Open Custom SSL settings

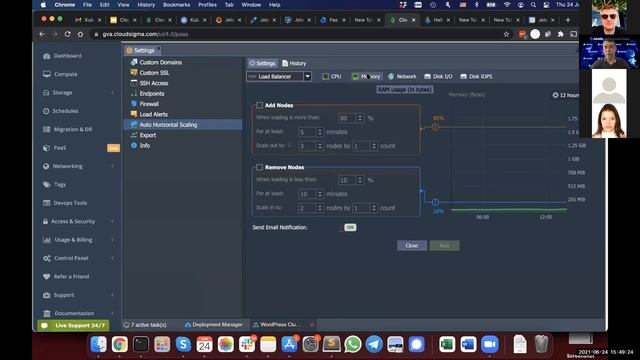tap(150, 73)
